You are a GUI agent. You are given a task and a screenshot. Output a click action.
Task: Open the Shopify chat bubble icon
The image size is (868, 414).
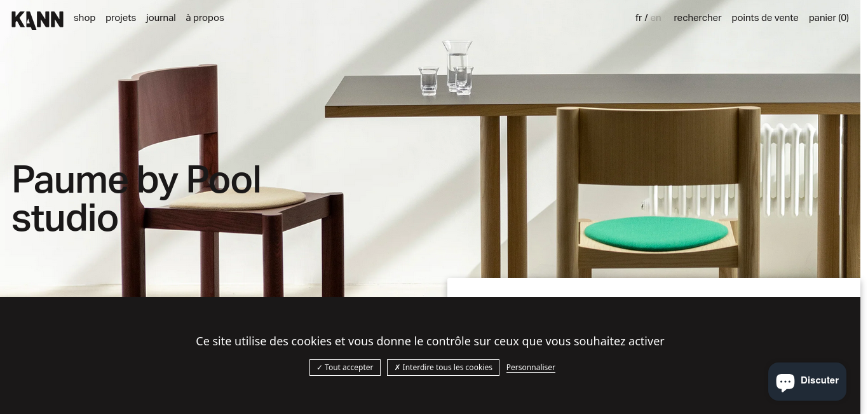click(x=785, y=382)
